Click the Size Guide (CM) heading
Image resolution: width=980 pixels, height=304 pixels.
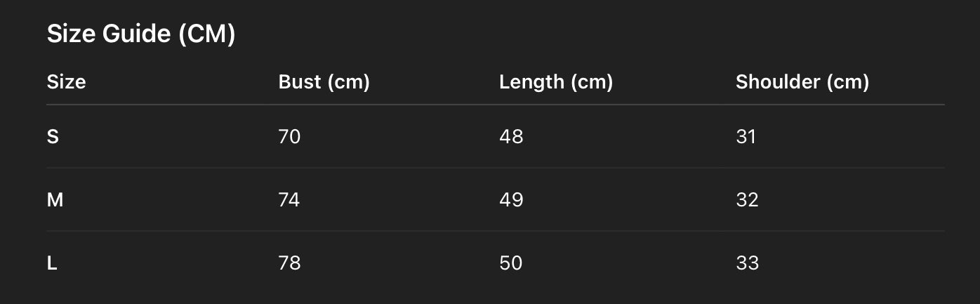[x=140, y=34]
